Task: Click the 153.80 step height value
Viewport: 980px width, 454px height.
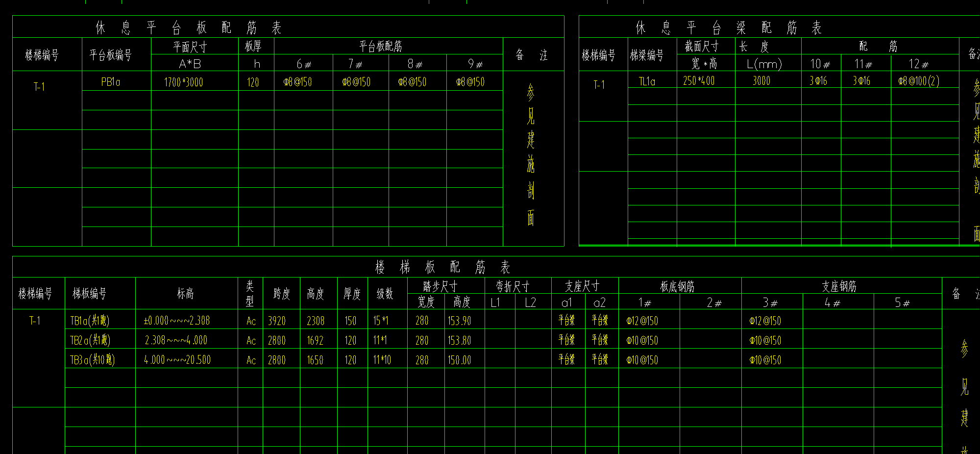Action: 459,340
